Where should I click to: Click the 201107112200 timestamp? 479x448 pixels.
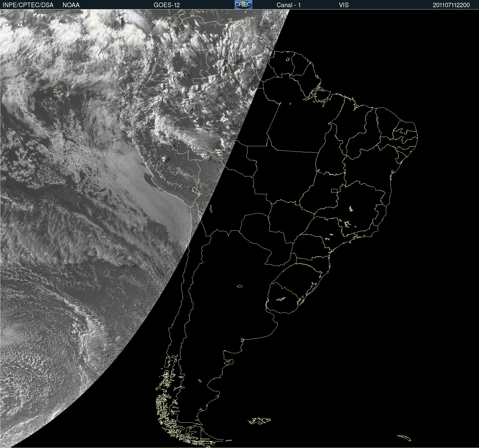point(451,5)
